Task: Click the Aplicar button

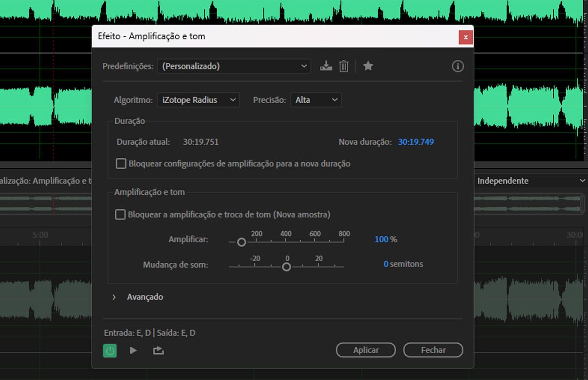Action: point(366,350)
